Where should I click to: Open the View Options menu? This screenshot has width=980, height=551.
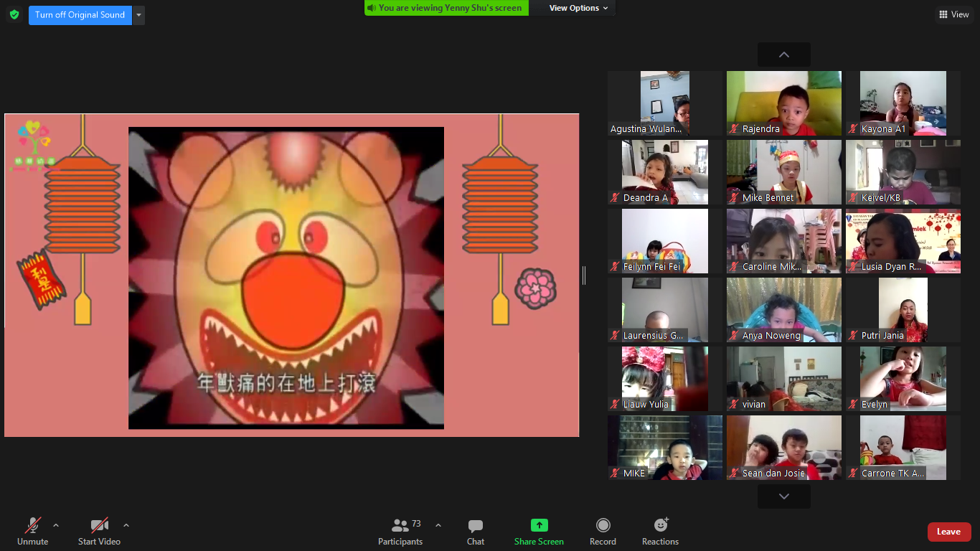tap(579, 8)
